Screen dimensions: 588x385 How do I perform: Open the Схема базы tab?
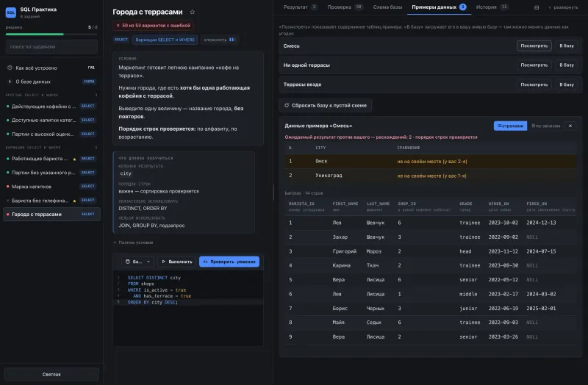387,7
